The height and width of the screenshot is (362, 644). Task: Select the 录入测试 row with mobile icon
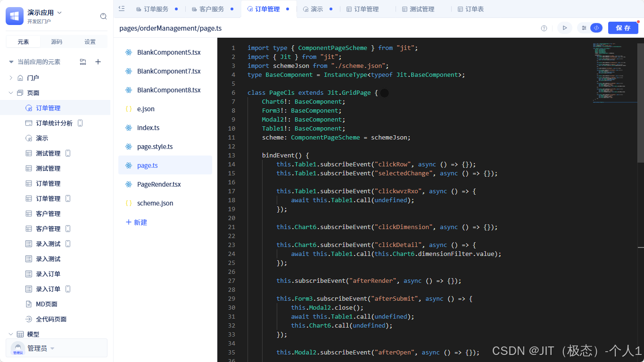click(55, 244)
